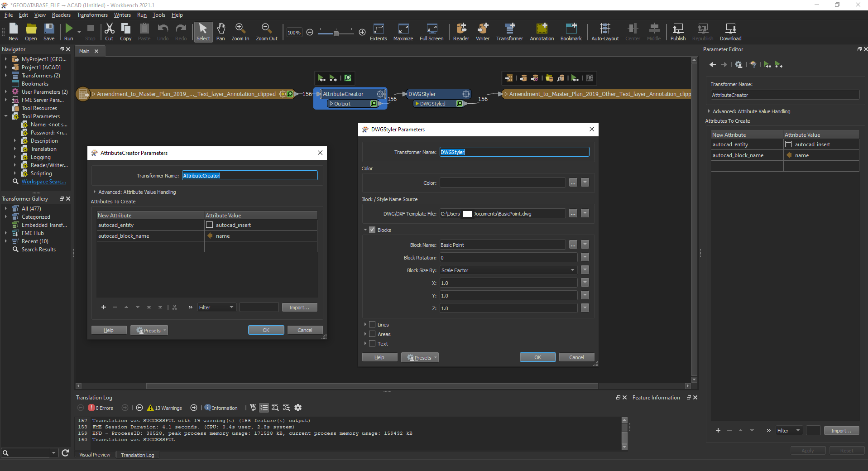Insert an Annotation via toolbar icon
The image size is (868, 471).
click(x=542, y=29)
